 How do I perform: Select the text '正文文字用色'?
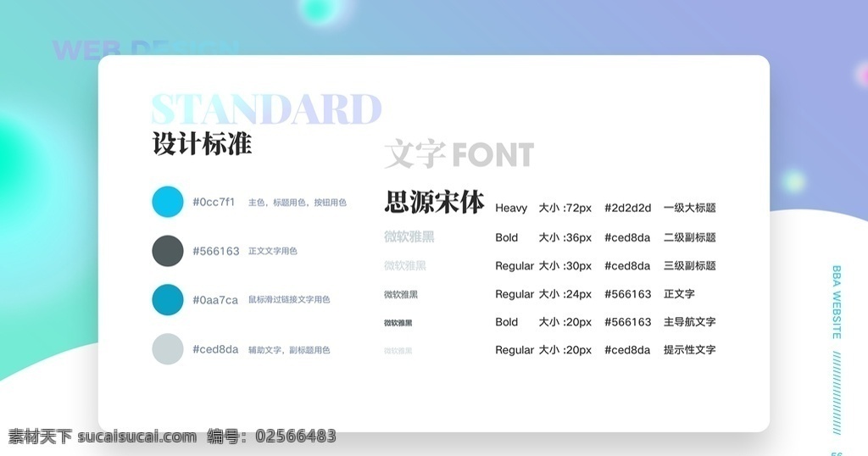273,251
